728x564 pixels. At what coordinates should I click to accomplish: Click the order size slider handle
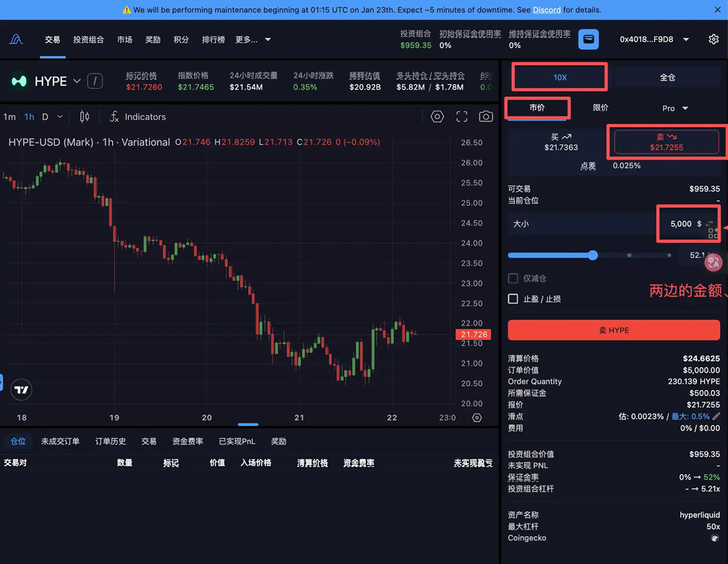(592, 255)
